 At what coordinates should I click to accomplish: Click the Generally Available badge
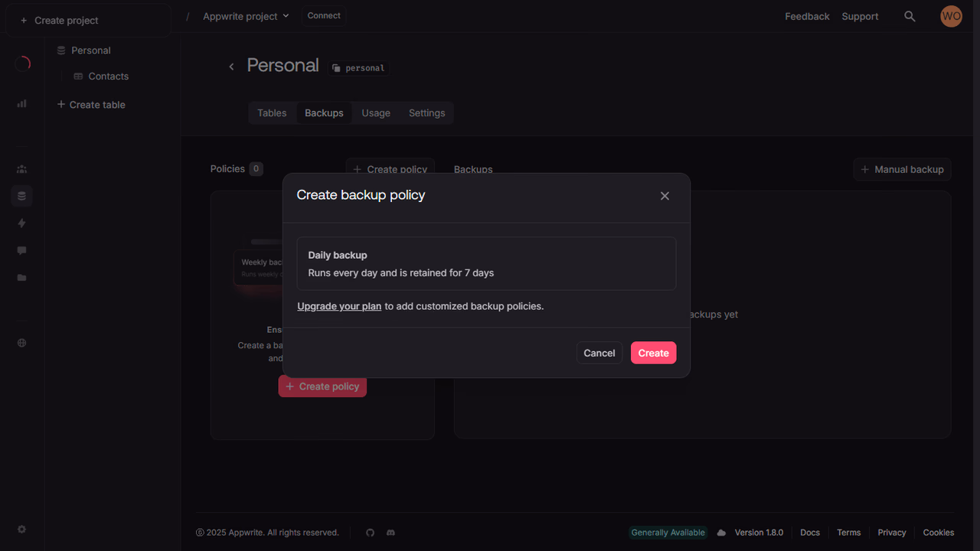point(668,533)
